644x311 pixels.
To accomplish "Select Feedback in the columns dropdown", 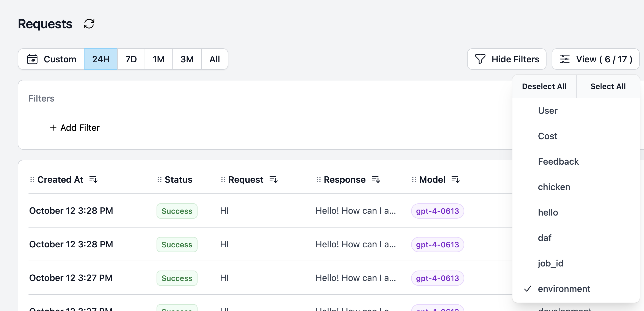I will pos(558,161).
